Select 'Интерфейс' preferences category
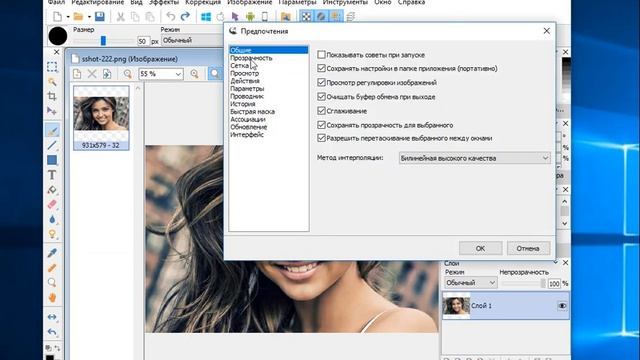The image size is (640, 360). [247, 135]
